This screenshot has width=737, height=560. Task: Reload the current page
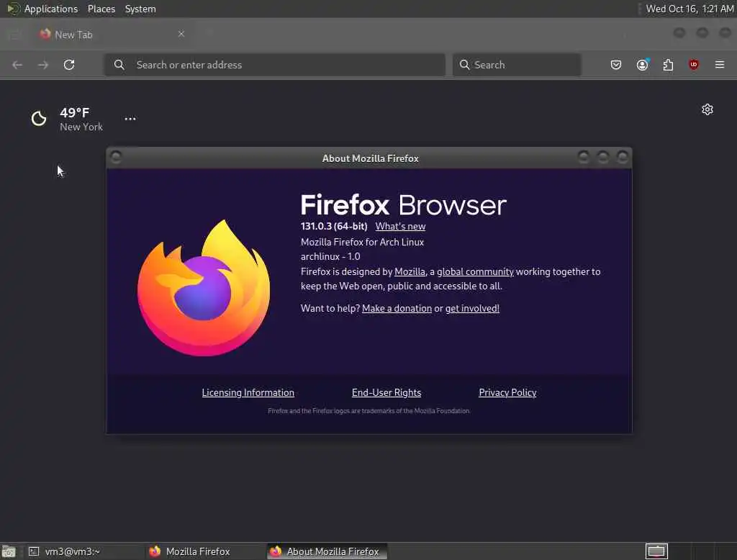[x=69, y=65]
